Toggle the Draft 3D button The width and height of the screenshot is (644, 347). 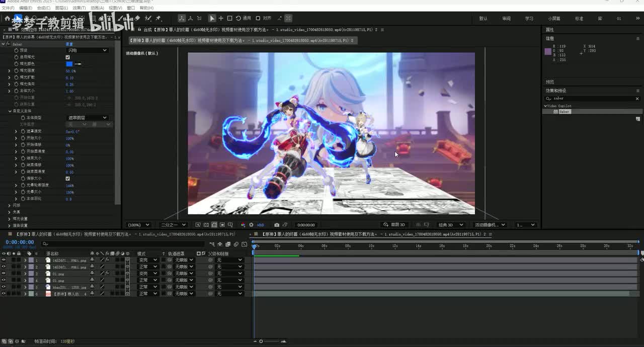(394, 225)
